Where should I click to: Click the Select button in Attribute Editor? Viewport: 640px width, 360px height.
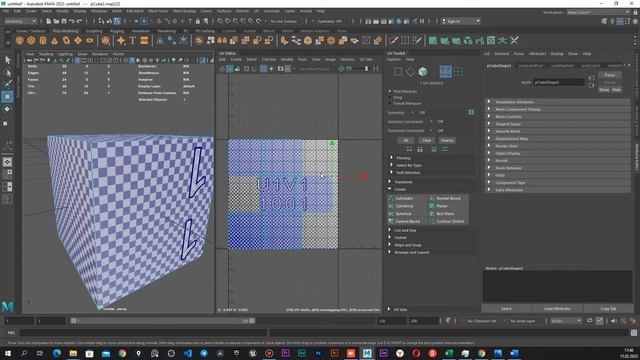[507, 309]
